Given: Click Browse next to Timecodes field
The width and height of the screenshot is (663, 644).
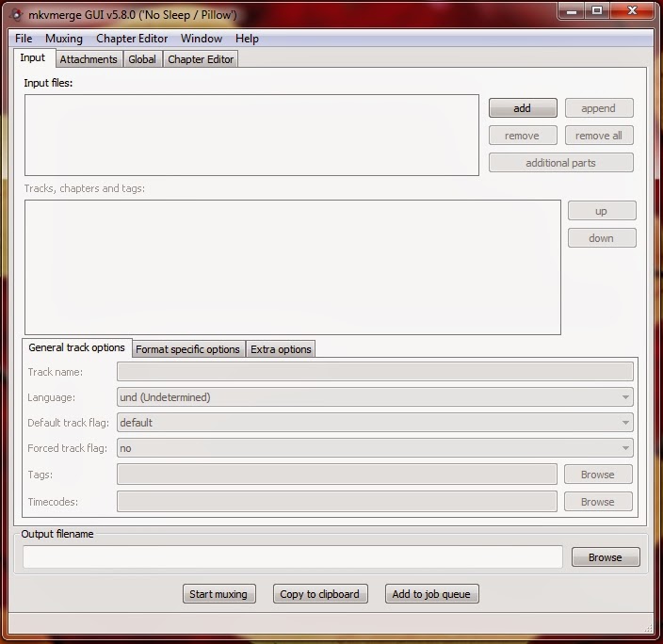Looking at the screenshot, I should (x=598, y=502).
